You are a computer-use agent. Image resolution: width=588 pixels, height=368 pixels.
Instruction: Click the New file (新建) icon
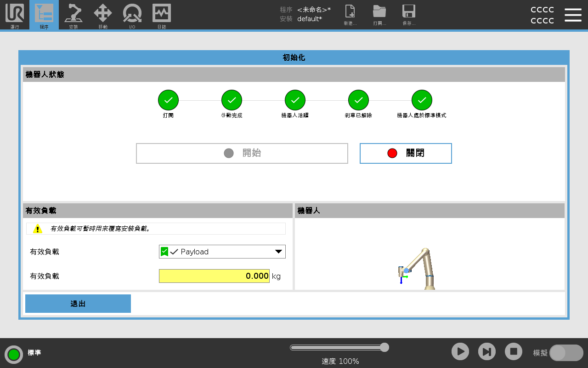[350, 15]
